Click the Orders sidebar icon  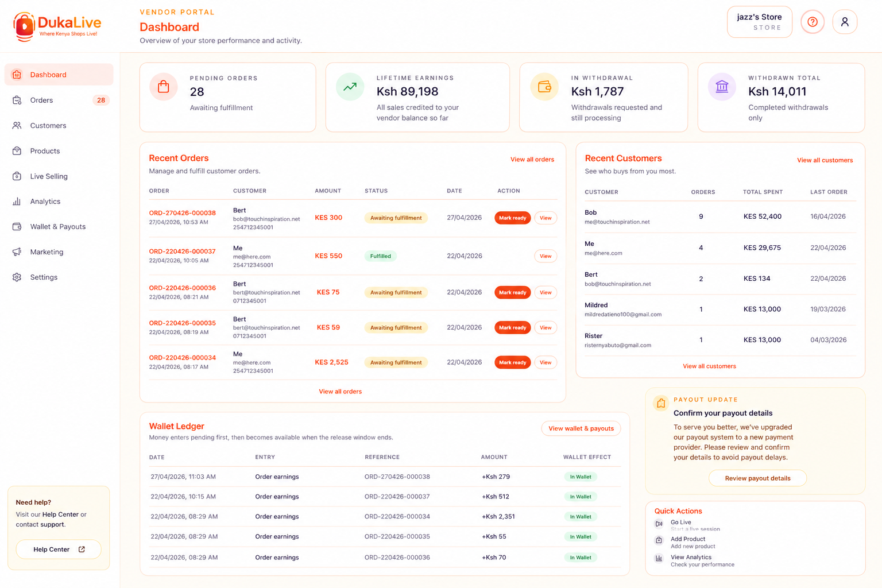17,100
